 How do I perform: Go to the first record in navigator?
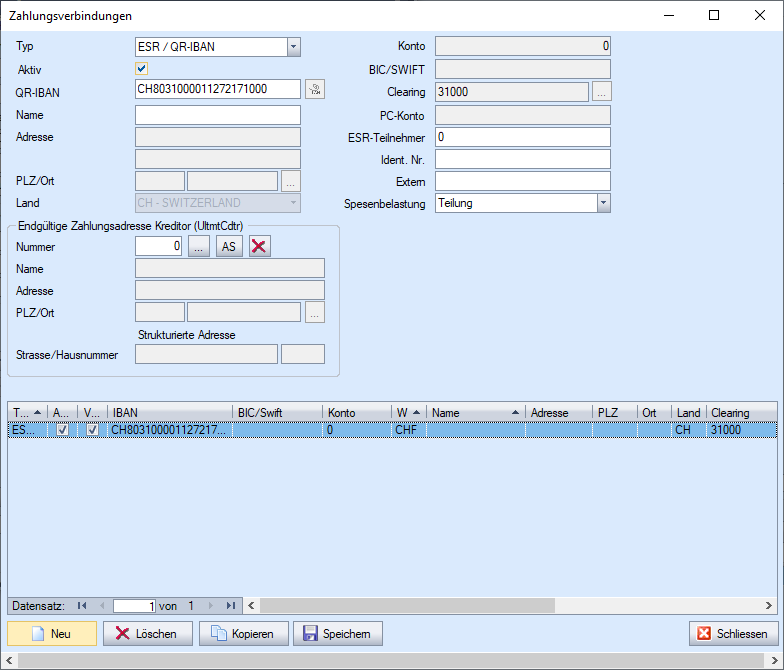pos(82,605)
